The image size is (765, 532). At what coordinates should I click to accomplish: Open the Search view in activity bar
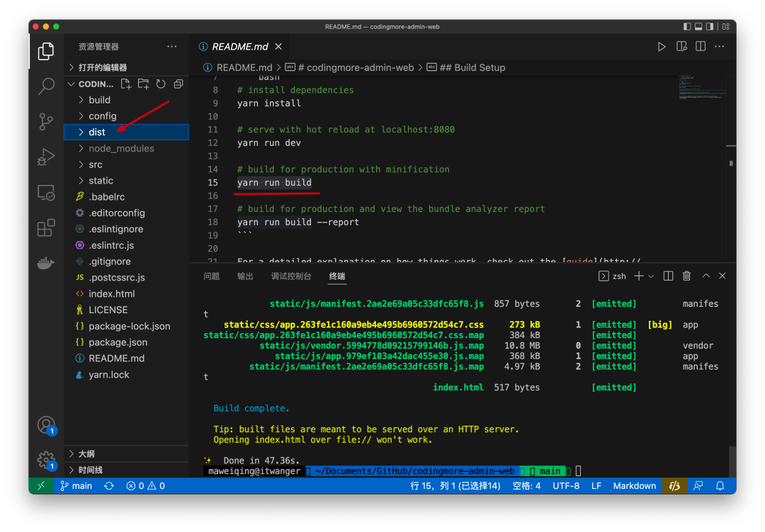46,86
